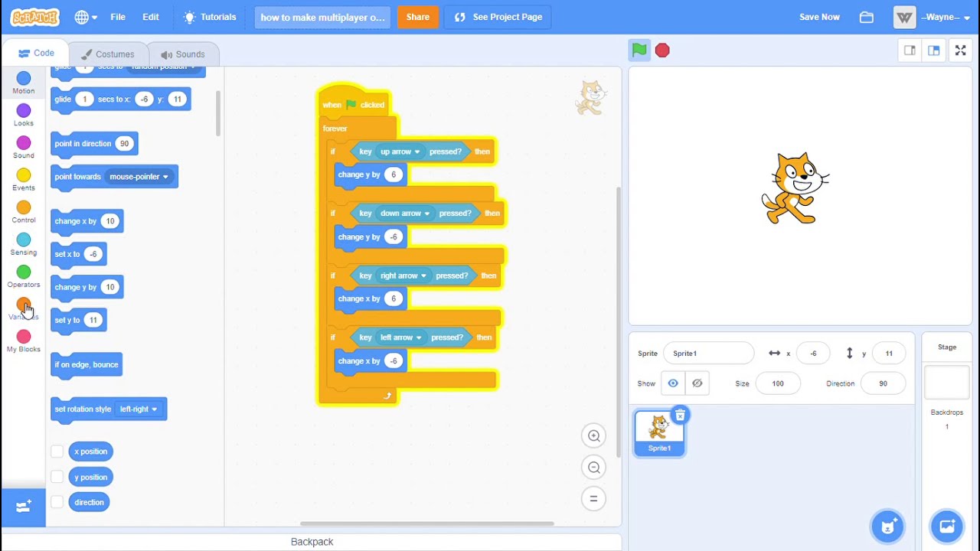Image resolution: width=980 pixels, height=551 pixels.
Task: Open the up arrow key dropdown
Action: (x=400, y=152)
